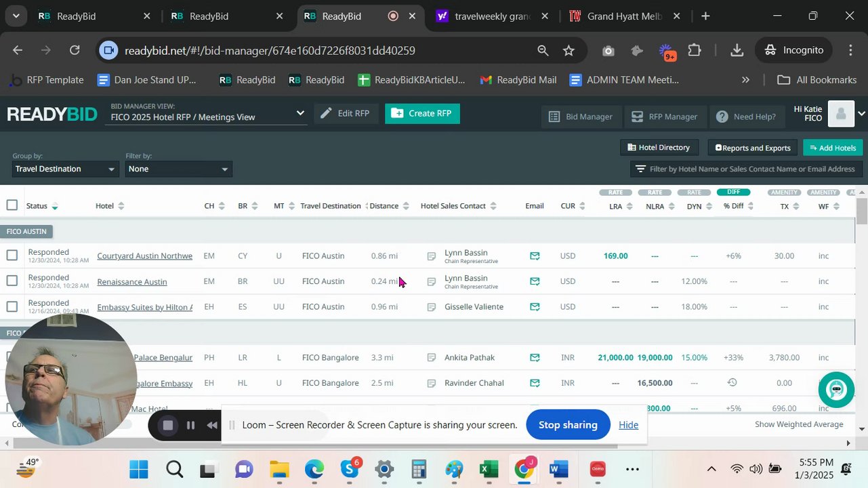Click the vertical page scrollbar

pos(861,211)
